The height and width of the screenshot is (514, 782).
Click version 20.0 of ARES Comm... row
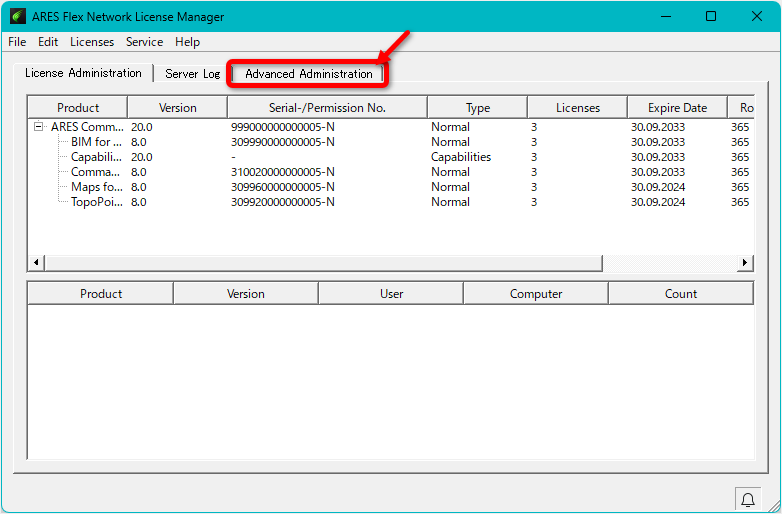click(142, 127)
